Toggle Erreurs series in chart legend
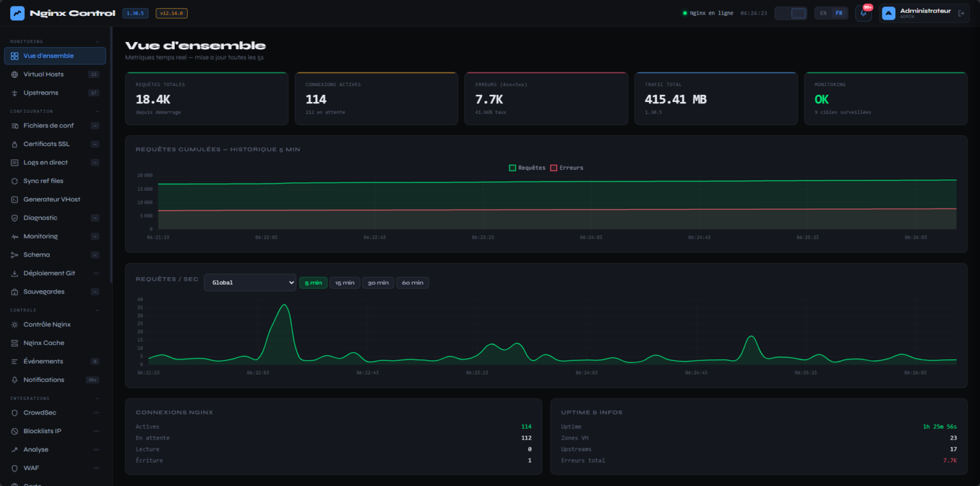Image resolution: width=980 pixels, height=486 pixels. coord(567,168)
